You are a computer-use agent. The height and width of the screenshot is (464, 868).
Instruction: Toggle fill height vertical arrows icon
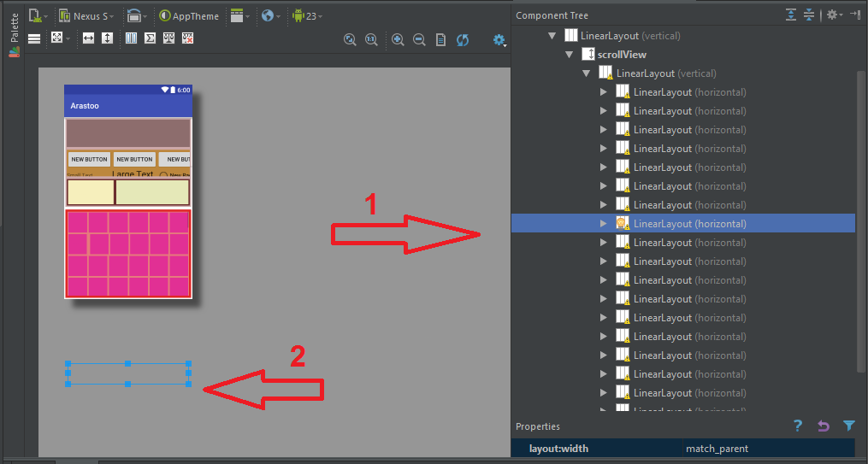point(107,38)
